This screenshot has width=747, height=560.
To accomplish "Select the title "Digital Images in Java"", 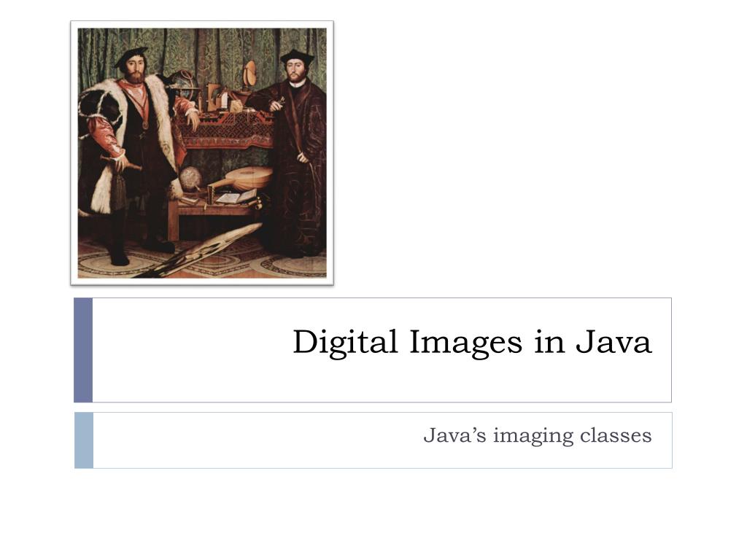I will tap(472, 343).
